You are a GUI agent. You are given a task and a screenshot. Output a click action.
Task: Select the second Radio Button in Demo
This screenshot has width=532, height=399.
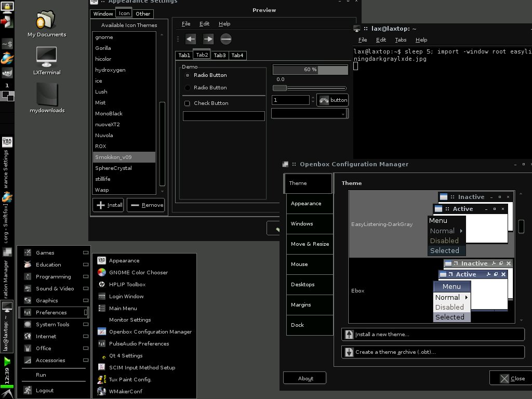(x=187, y=87)
